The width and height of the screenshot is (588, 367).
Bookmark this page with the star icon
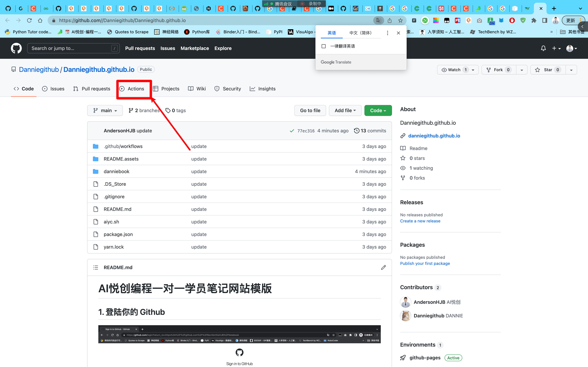pyautogui.click(x=401, y=20)
